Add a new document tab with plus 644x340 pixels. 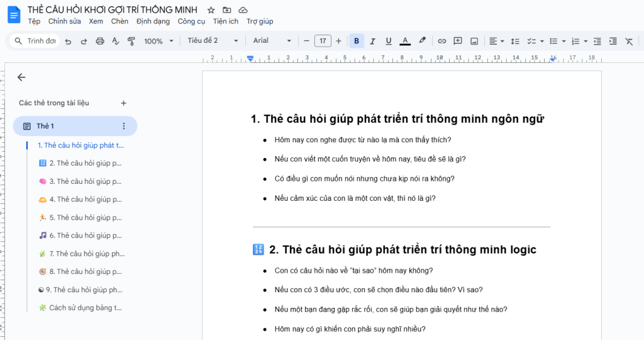[124, 103]
